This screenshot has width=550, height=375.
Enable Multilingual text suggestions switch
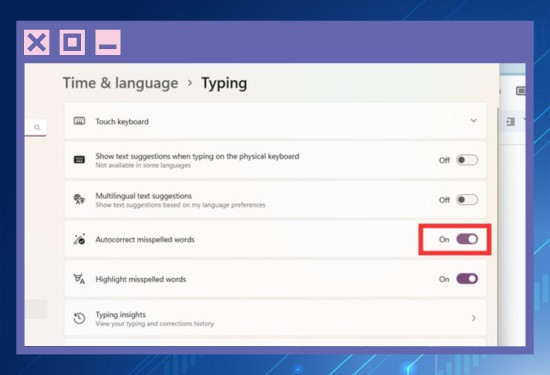click(x=467, y=200)
